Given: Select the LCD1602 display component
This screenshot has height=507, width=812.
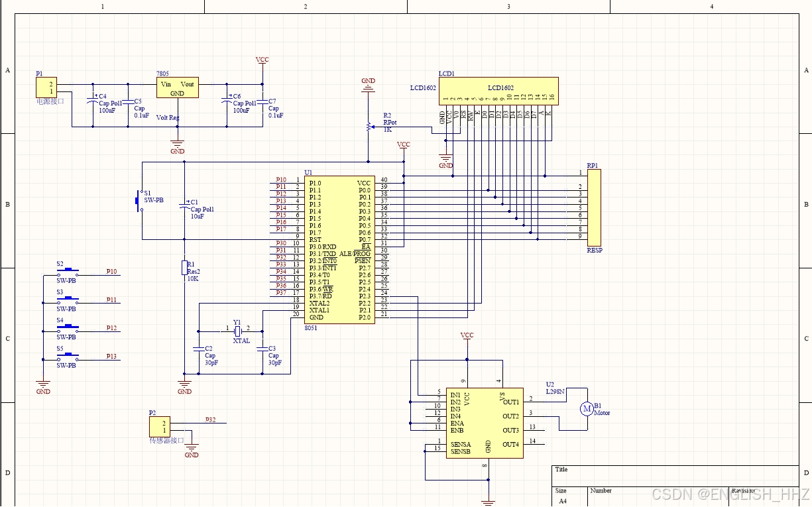Looking at the screenshot, I should [x=498, y=91].
